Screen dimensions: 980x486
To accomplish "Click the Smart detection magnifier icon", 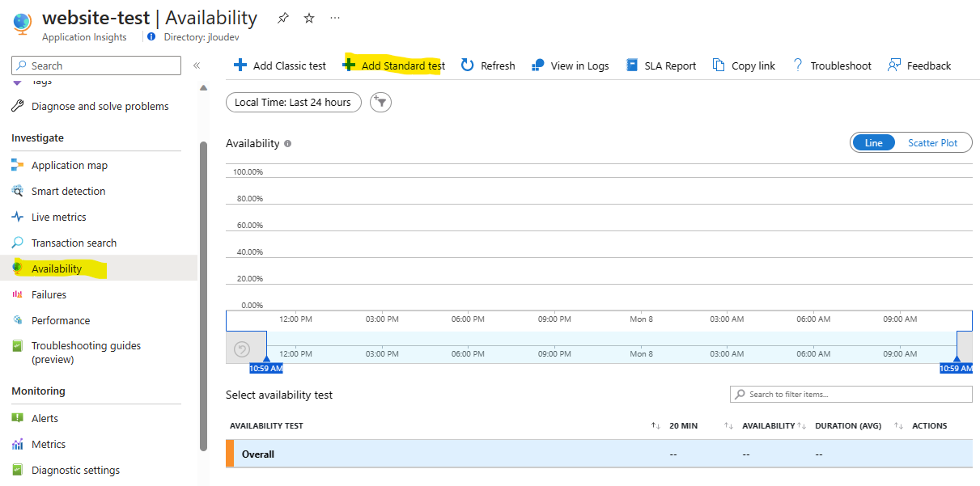I will click(18, 191).
